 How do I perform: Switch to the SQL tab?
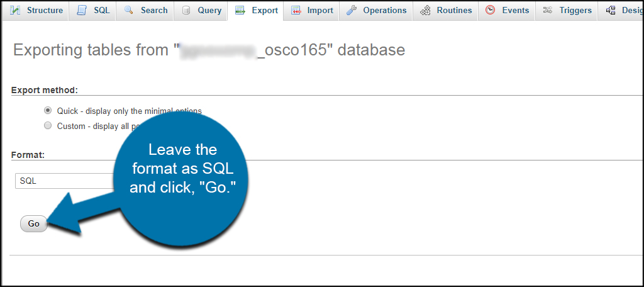click(92, 10)
